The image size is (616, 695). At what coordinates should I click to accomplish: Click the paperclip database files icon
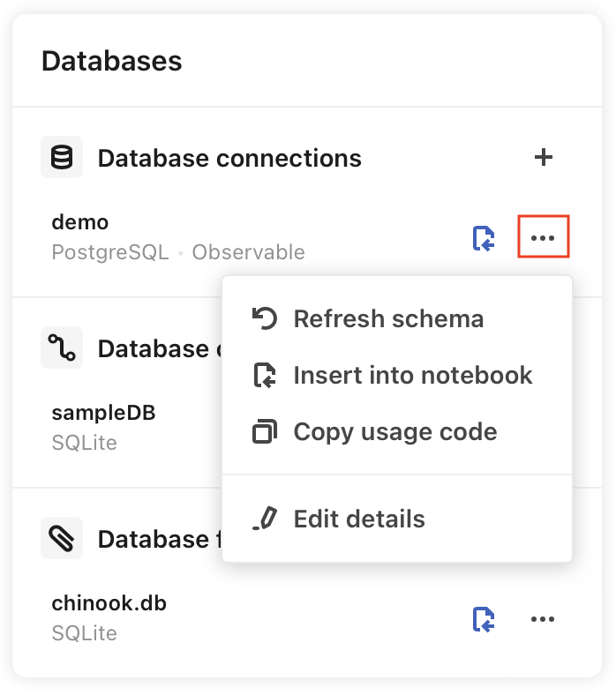point(62,538)
